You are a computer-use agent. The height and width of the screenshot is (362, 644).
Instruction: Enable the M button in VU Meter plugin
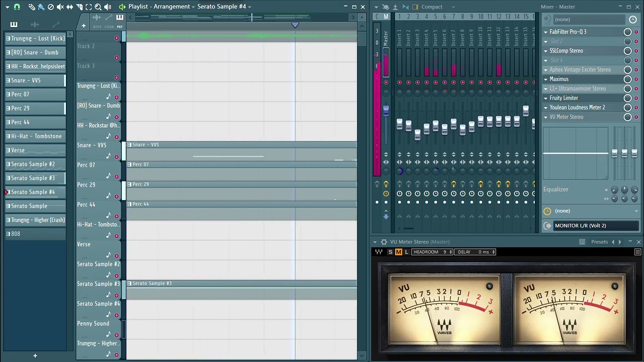click(398, 252)
